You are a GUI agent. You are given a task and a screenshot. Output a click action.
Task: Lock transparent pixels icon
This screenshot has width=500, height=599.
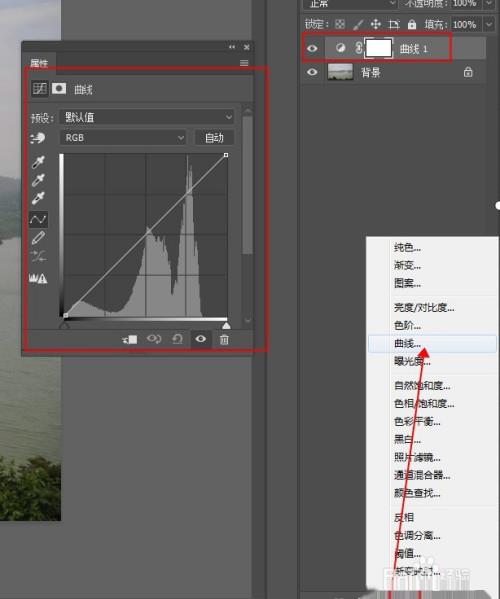click(x=340, y=24)
